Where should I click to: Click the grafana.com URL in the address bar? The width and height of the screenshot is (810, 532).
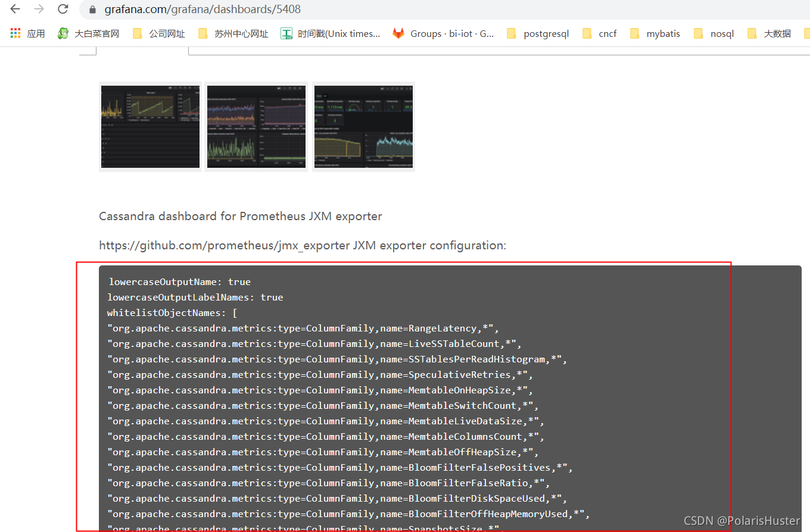click(x=202, y=10)
